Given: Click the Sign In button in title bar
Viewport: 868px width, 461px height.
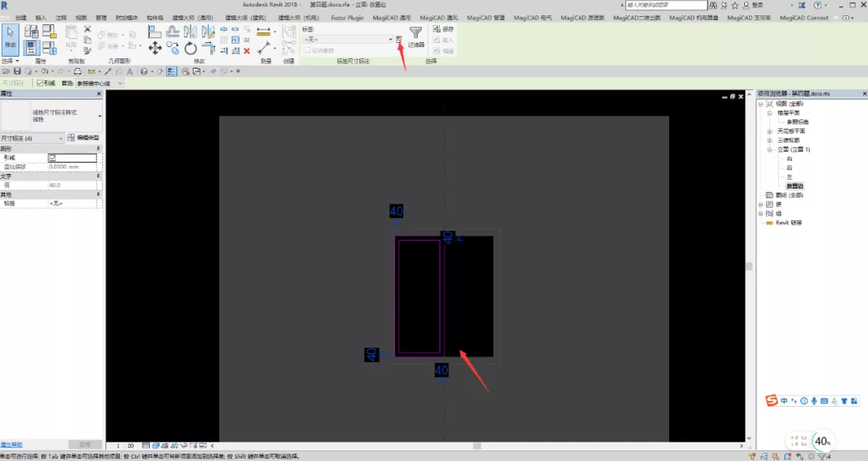Looking at the screenshot, I should pos(753,5).
